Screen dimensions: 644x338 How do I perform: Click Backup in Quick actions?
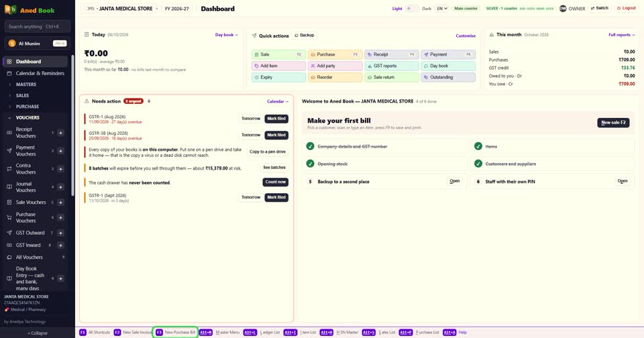305,36
